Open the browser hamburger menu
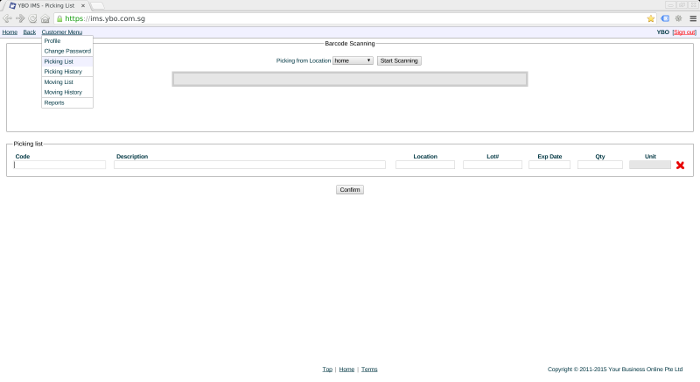 [693, 19]
